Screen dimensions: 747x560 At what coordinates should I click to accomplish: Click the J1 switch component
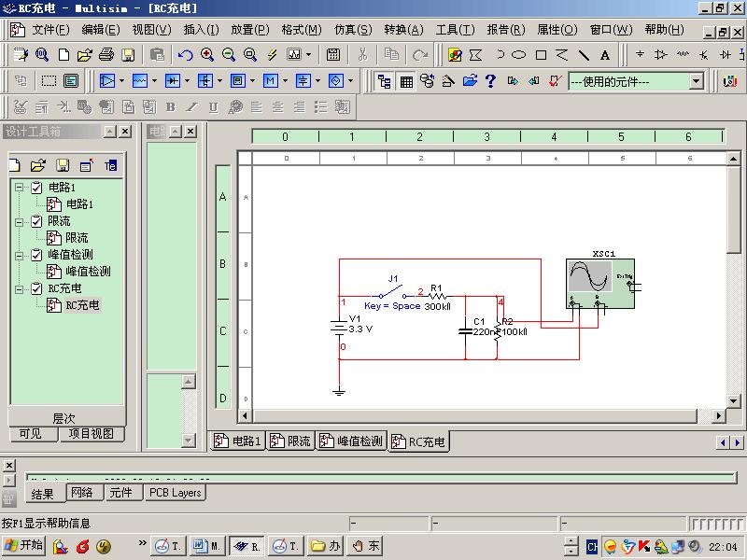(x=392, y=291)
